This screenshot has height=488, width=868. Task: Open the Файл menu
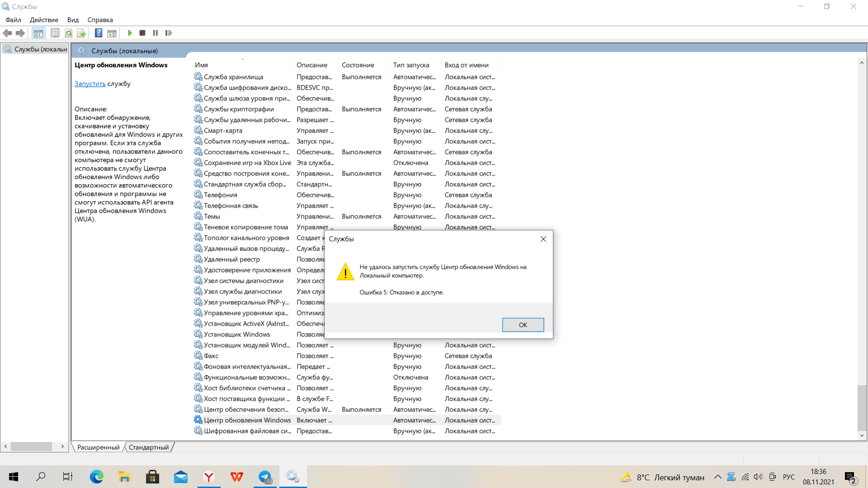(13, 20)
